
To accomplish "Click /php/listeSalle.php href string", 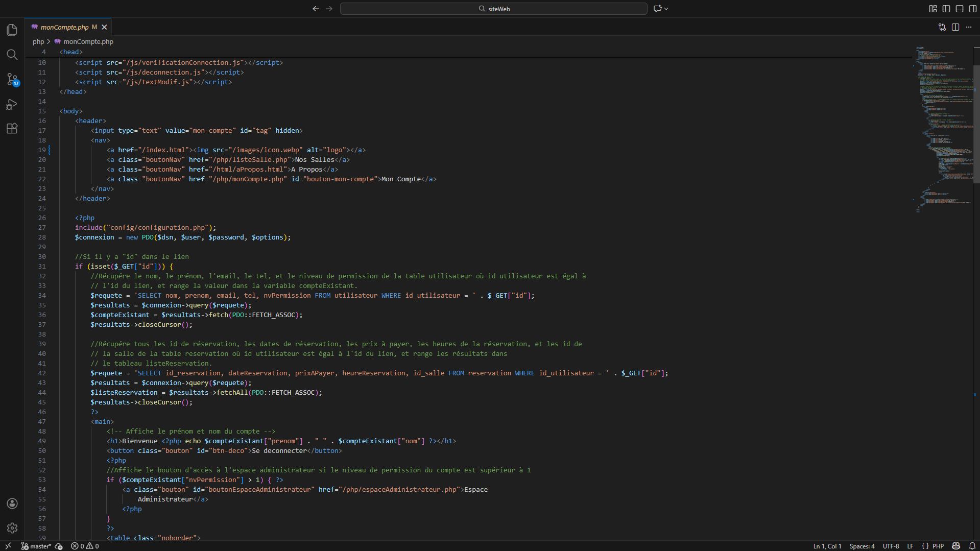I will coord(250,160).
